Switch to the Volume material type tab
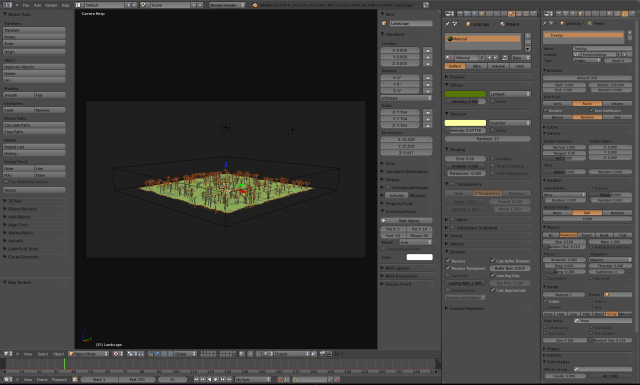This screenshot has height=385, width=640. (498, 66)
